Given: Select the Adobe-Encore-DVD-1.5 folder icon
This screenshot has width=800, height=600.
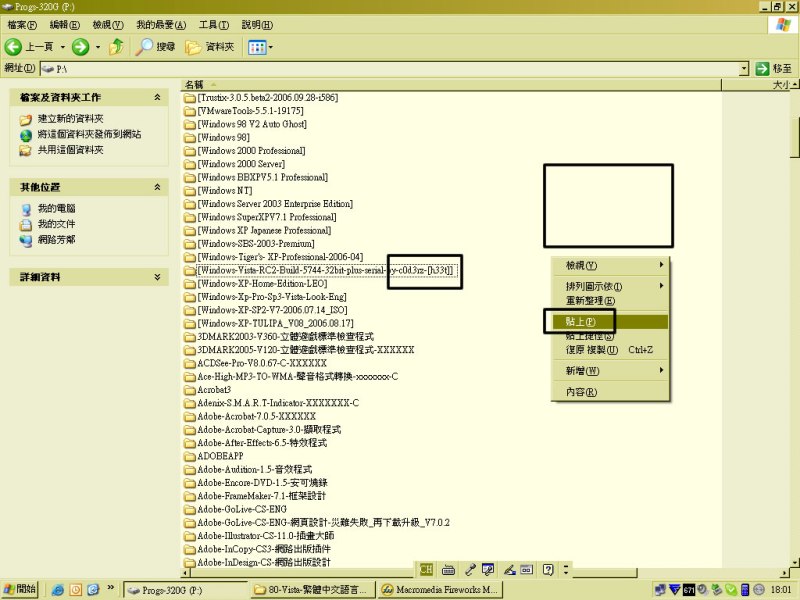Looking at the screenshot, I should (x=190, y=483).
